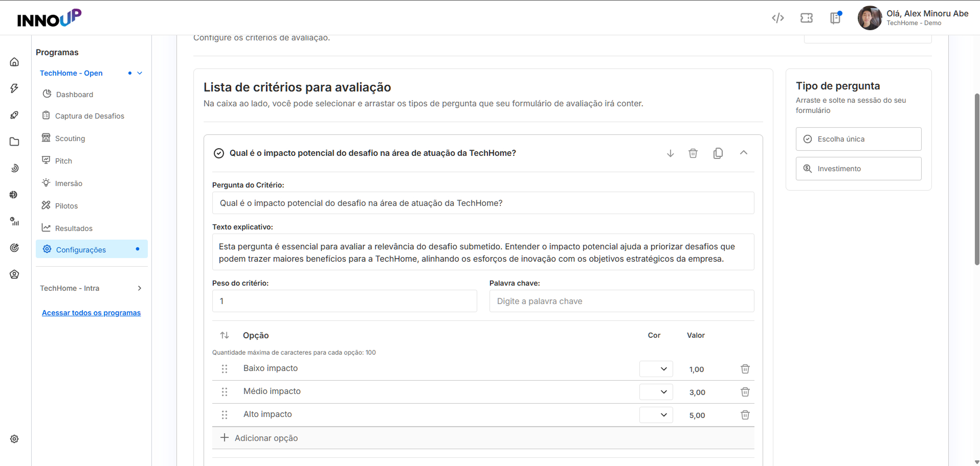This screenshot has width=980, height=466.
Task: Duplicate the criterion with copy icon
Action: [x=718, y=153]
